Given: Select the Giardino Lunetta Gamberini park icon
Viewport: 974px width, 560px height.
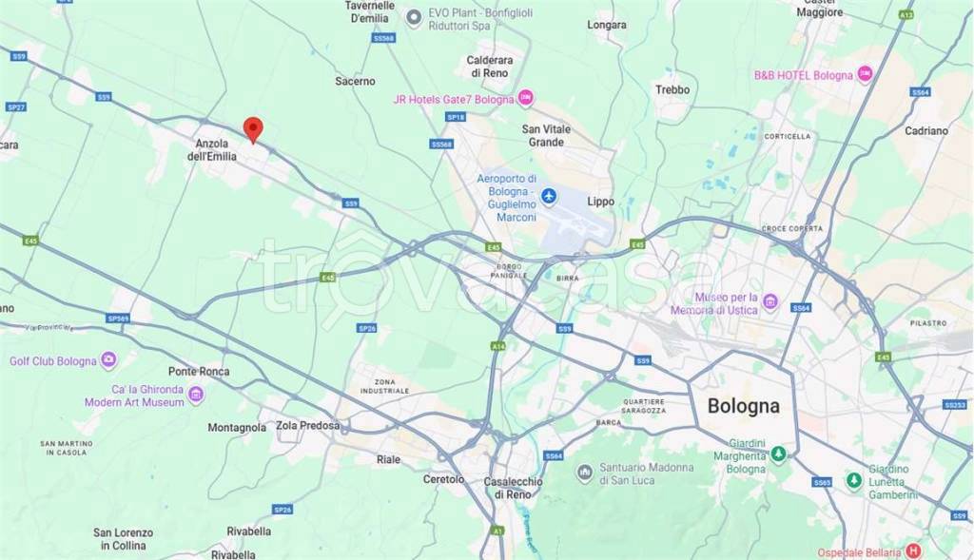Looking at the screenshot, I should tap(854, 480).
